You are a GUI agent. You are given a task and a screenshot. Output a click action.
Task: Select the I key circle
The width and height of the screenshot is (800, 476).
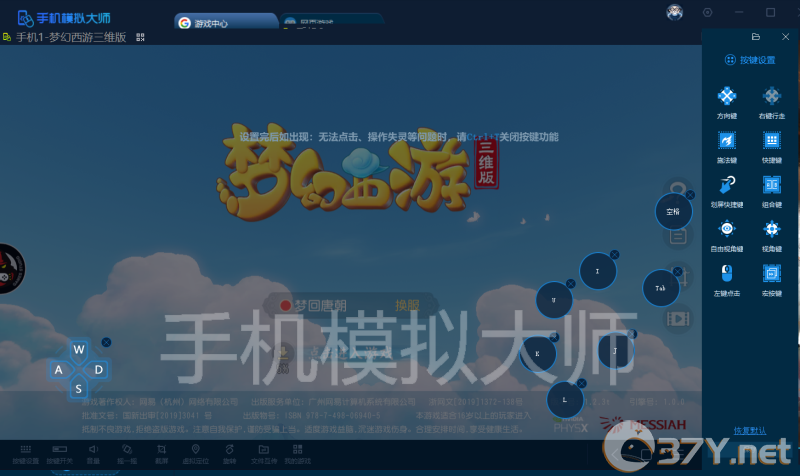[x=597, y=271]
